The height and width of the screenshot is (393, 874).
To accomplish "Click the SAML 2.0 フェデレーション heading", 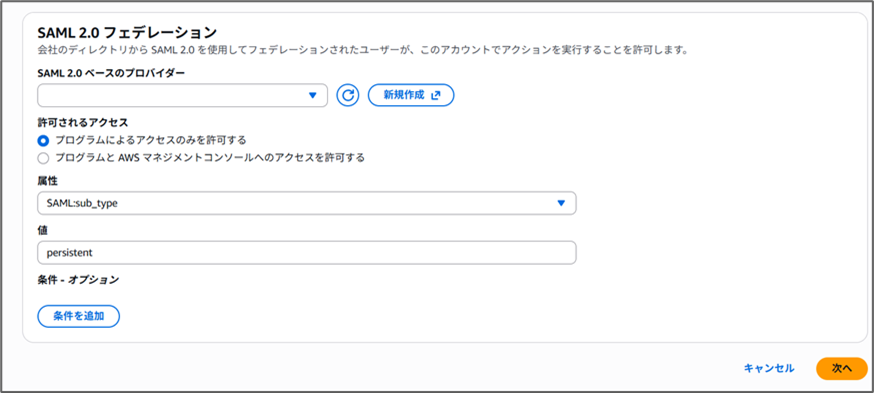I will (x=127, y=32).
